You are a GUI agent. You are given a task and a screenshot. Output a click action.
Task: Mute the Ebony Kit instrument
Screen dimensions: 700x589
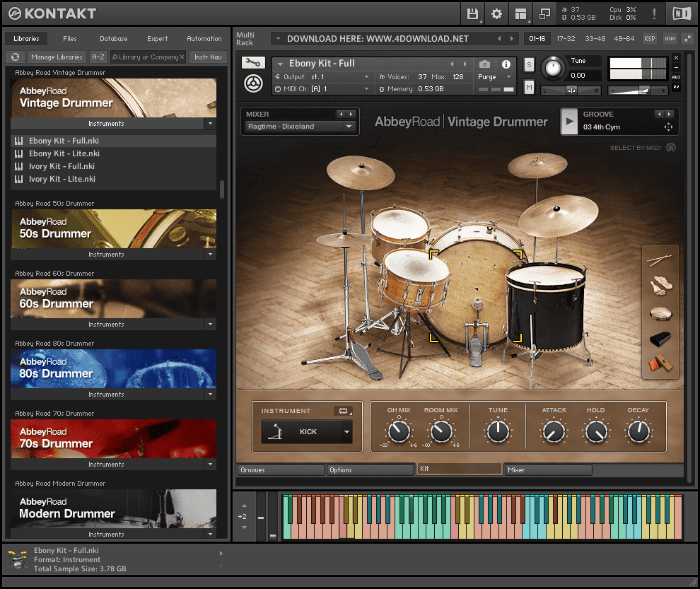point(529,87)
